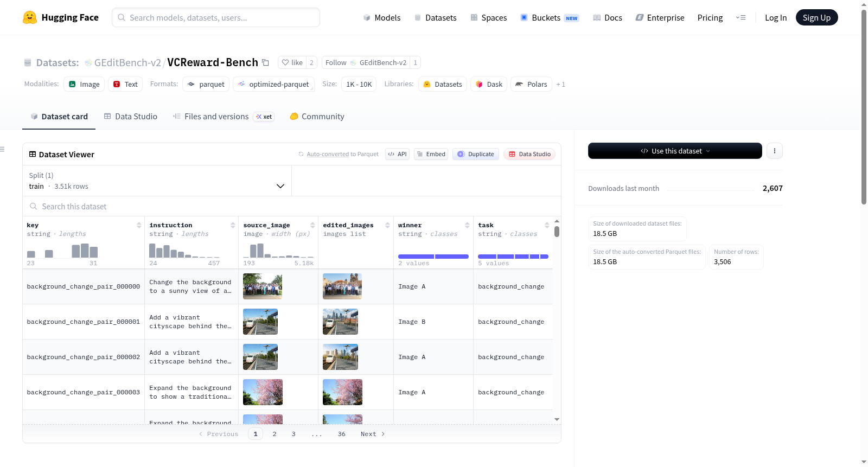The height and width of the screenshot is (467, 868).
Task: Go to page 2 of dataset rows
Action: 275,434
